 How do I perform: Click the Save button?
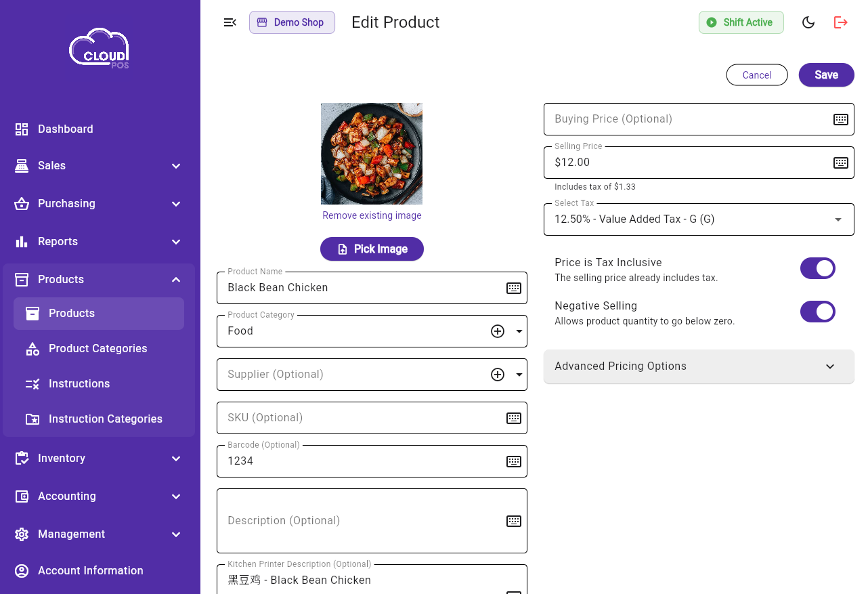826,75
